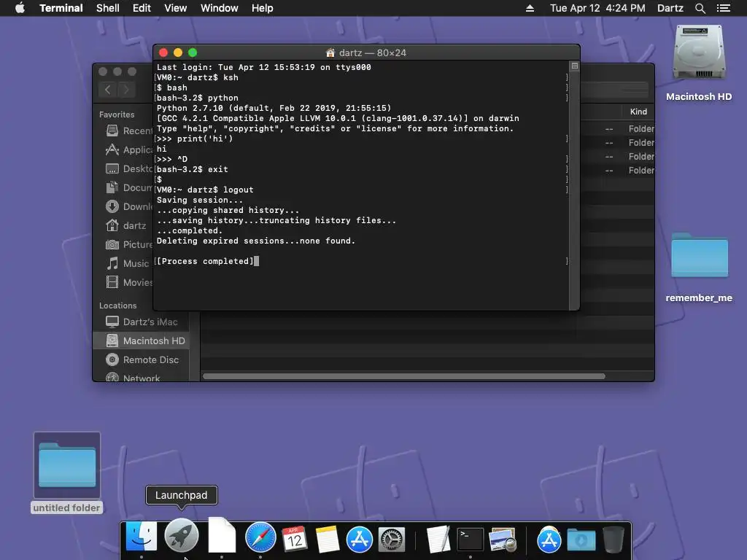Open Spotlight search in menu bar
The image size is (747, 560).
[x=700, y=8]
